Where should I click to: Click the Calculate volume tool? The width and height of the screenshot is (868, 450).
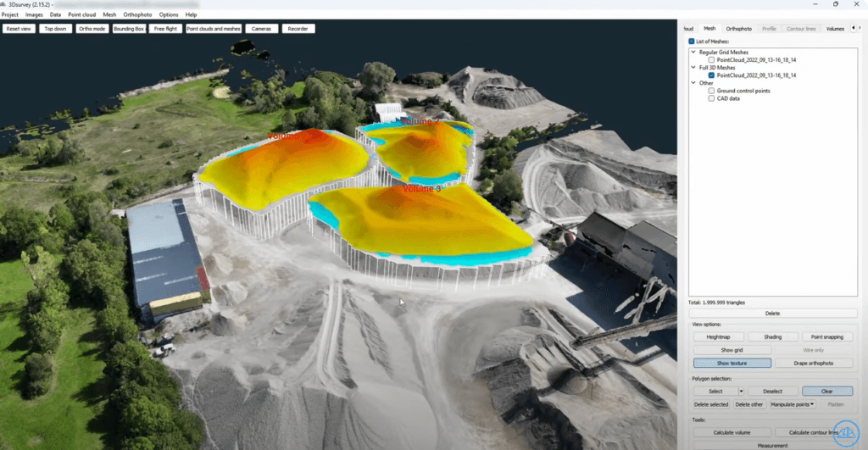[x=732, y=433]
